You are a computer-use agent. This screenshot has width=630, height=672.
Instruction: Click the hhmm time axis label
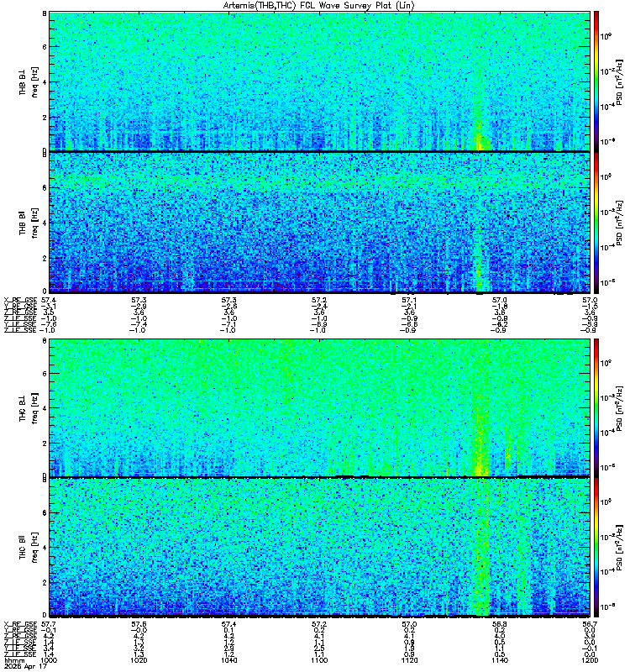click(x=14, y=660)
